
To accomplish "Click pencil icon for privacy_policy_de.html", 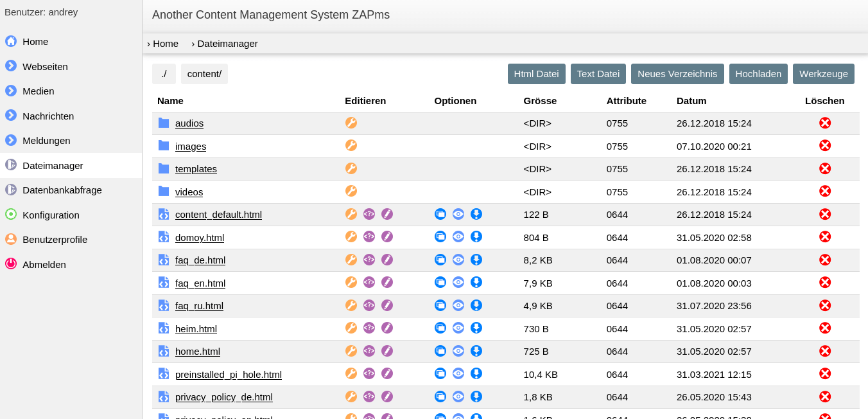I will (387, 397).
